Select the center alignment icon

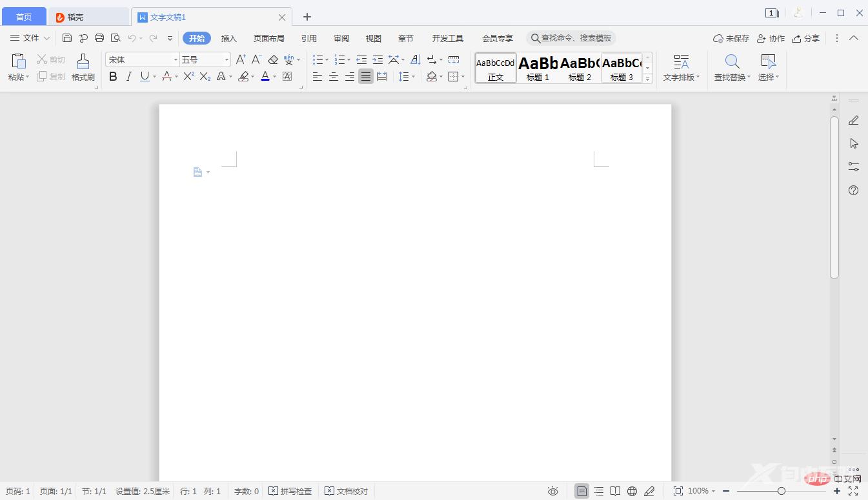point(334,77)
